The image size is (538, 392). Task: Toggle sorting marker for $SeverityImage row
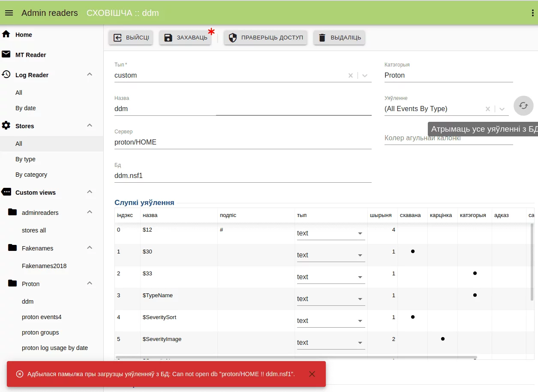pos(442,339)
